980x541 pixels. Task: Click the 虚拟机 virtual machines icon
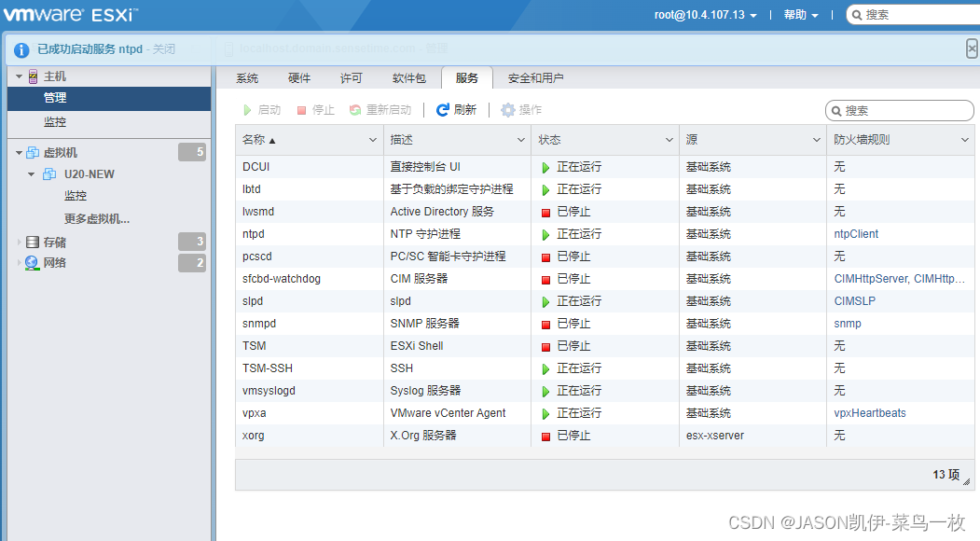click(33, 153)
